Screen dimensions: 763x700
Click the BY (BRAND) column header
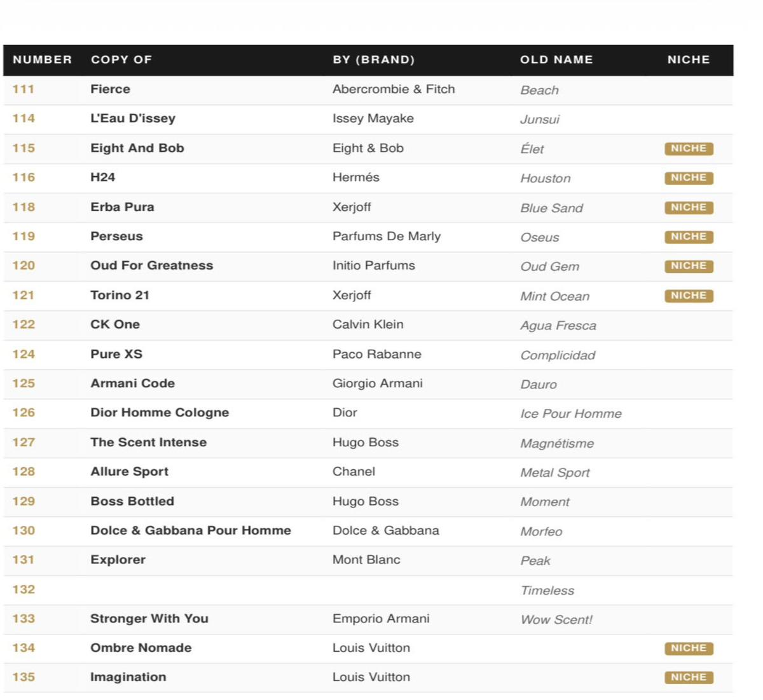tap(374, 60)
